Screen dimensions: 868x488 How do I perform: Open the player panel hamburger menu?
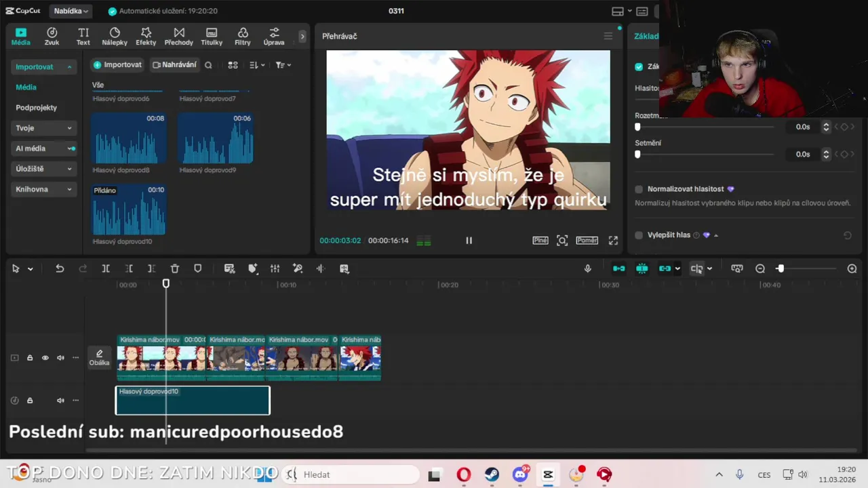click(x=608, y=36)
